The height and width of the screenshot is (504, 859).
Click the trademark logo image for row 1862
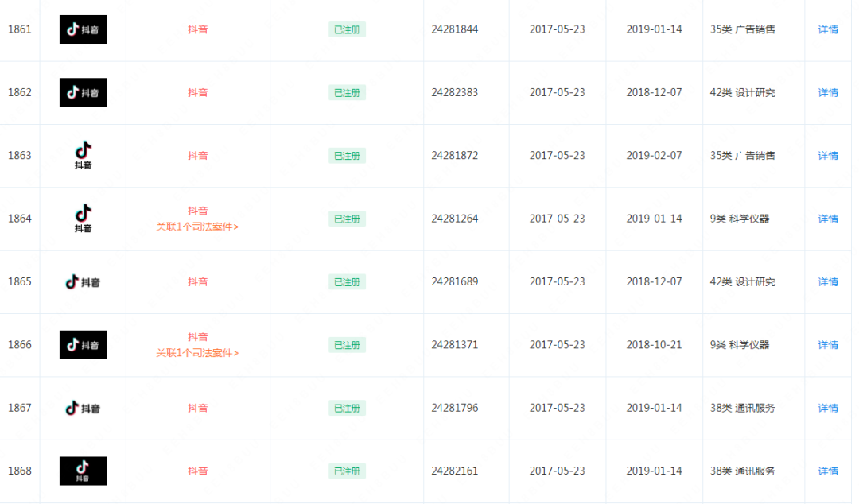point(83,92)
